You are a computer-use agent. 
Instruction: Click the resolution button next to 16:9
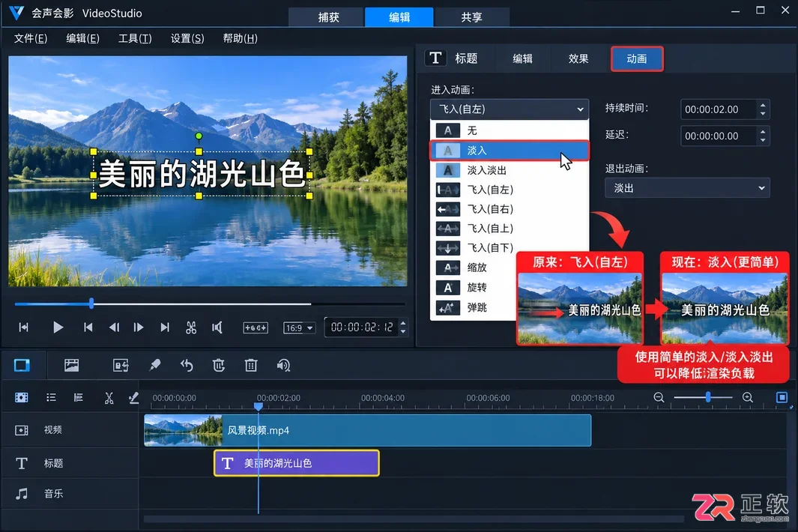(x=256, y=328)
